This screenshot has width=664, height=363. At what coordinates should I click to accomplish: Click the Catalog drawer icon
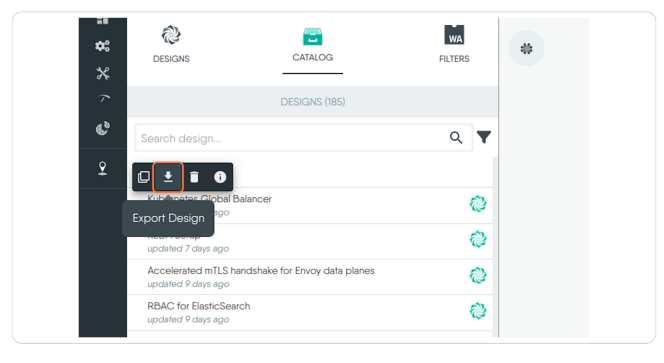point(313,36)
